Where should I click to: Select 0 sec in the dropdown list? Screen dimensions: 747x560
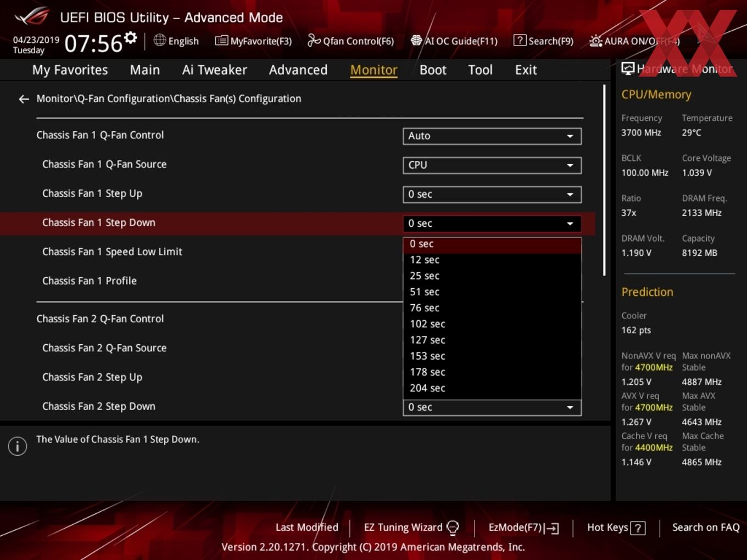point(492,244)
